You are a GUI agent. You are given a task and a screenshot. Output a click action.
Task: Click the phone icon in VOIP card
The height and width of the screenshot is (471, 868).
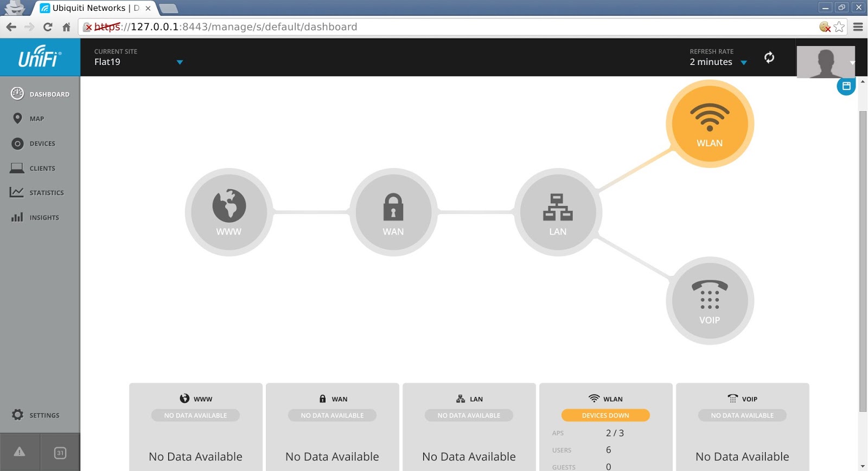point(733,398)
